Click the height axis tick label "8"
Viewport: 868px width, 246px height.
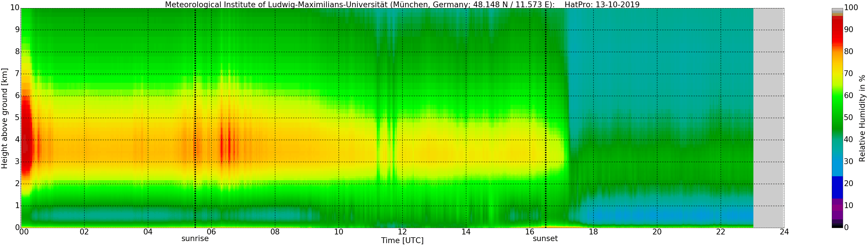[x=18, y=52]
